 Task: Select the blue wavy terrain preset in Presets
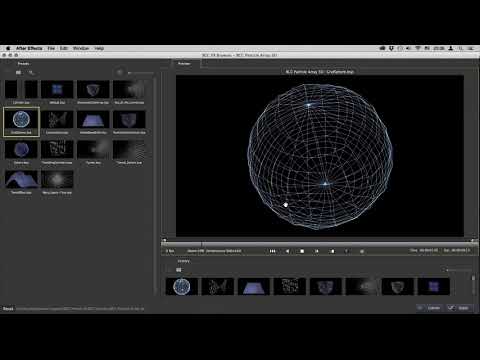pos(21,179)
